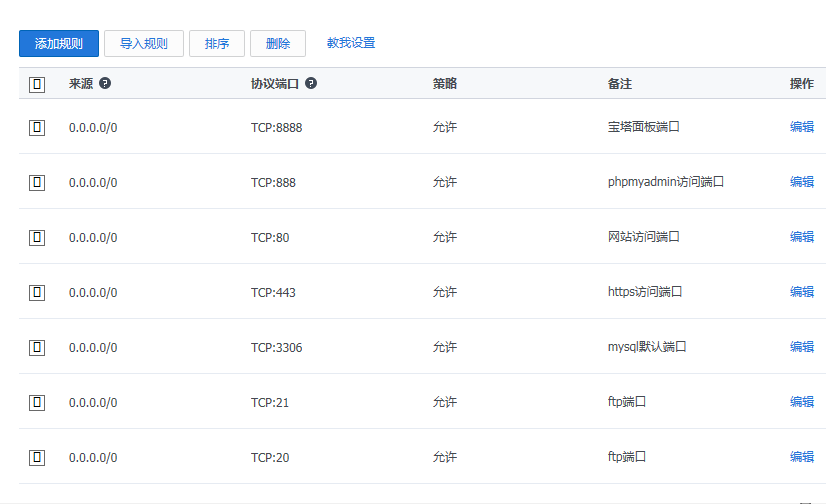Click the TCP:8888 port cell
Viewport: 826px width, 504px height.
coord(277,127)
